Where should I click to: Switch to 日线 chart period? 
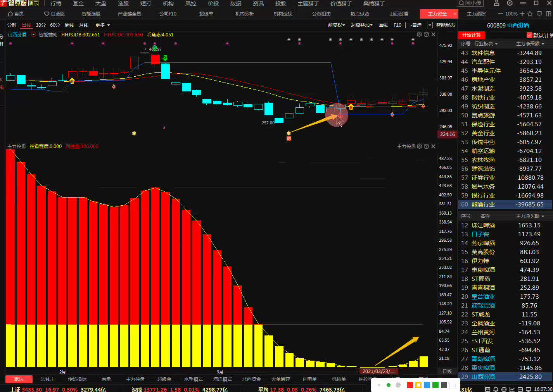pyautogui.click(x=26, y=25)
